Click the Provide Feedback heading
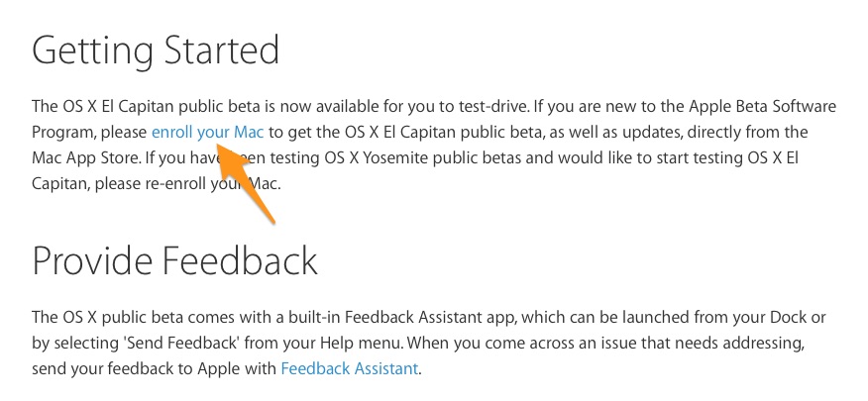 tap(175, 260)
